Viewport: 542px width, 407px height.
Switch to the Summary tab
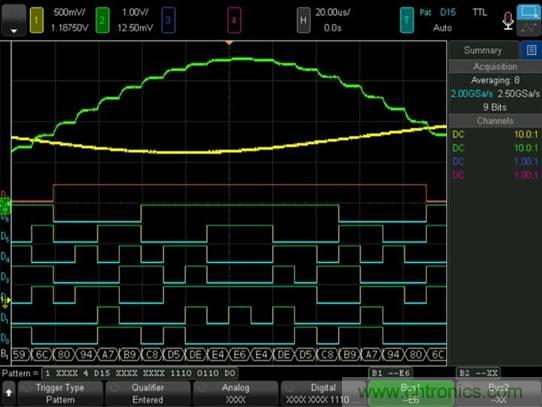(x=483, y=50)
